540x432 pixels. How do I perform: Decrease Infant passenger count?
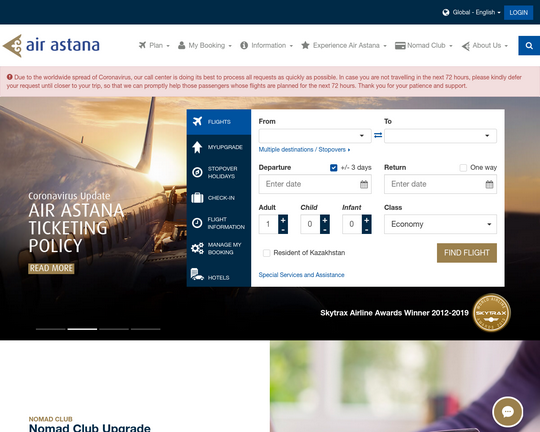tap(366, 229)
